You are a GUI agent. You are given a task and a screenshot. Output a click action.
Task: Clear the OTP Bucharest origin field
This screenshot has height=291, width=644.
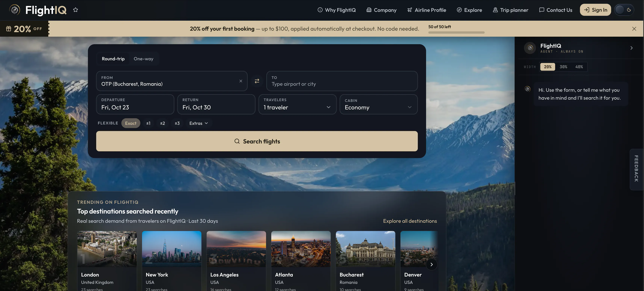[241, 81]
